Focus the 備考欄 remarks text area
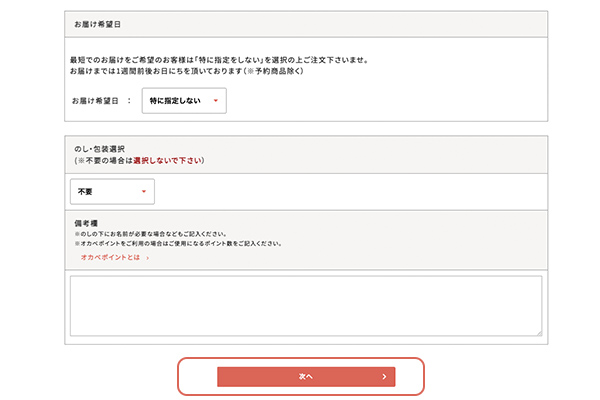Screen dimensions: 600x400 pos(305,305)
